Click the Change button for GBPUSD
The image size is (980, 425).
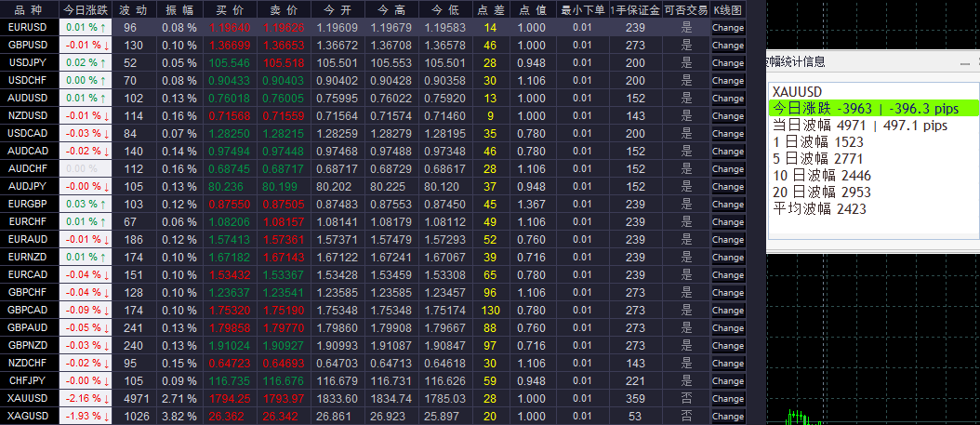(727, 45)
